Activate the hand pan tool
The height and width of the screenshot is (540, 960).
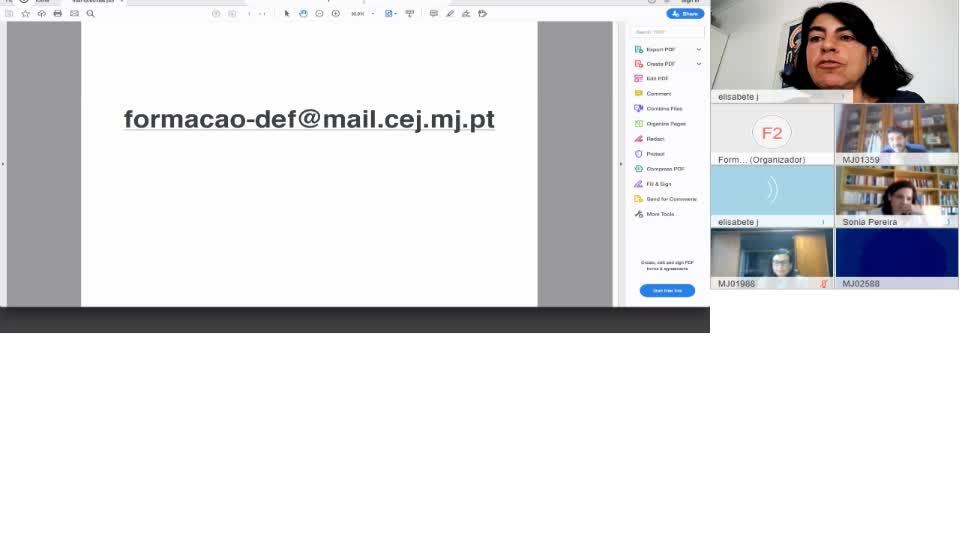click(303, 14)
